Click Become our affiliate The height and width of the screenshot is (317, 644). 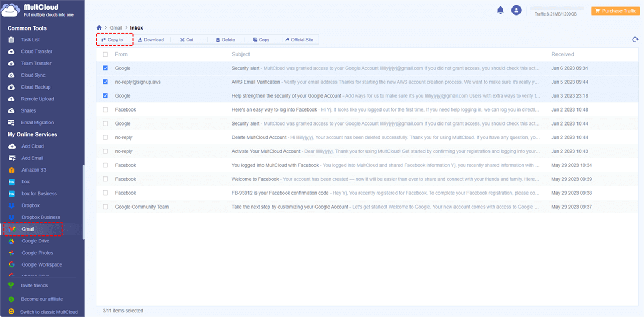tap(41, 299)
